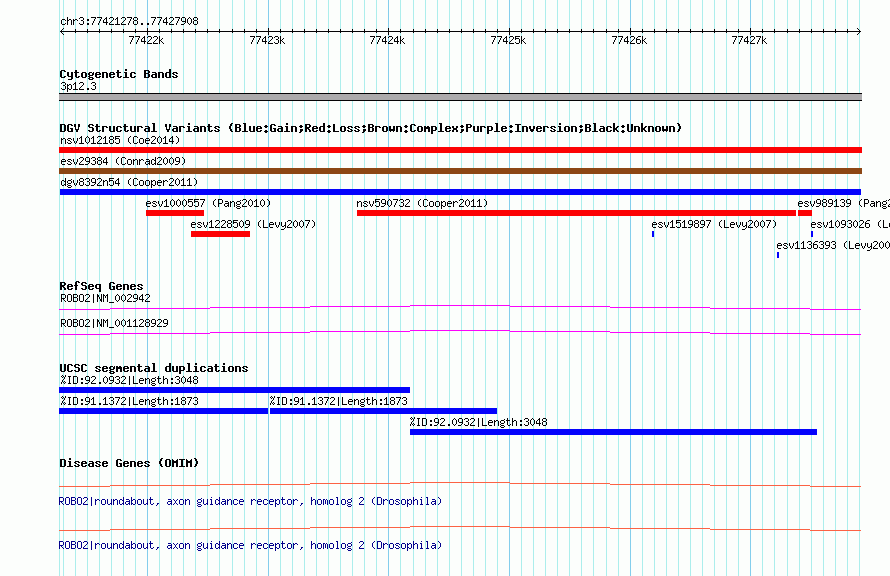Click the 77427k ruler tick label
The height and width of the screenshot is (576, 890).
pyautogui.click(x=749, y=40)
